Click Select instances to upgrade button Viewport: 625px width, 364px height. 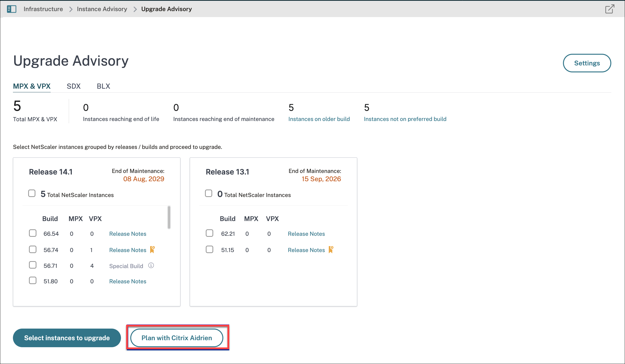point(67,338)
